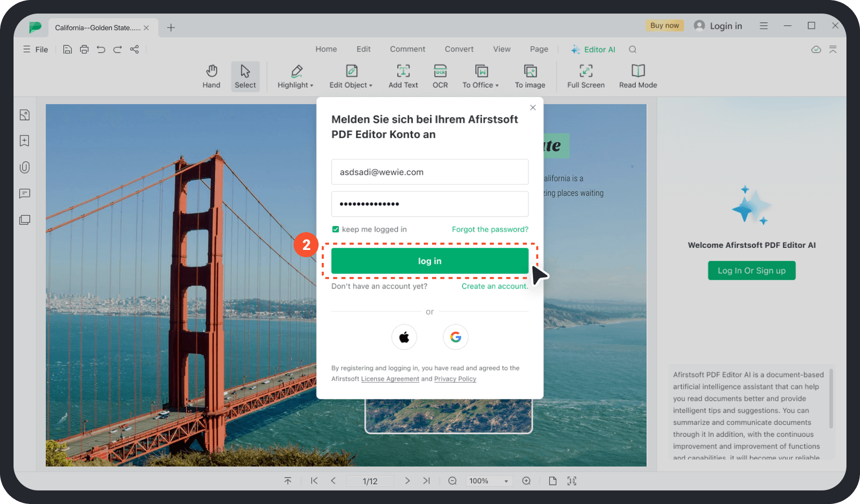
Task: Click the page number field showing 1/12
Action: coord(370,481)
